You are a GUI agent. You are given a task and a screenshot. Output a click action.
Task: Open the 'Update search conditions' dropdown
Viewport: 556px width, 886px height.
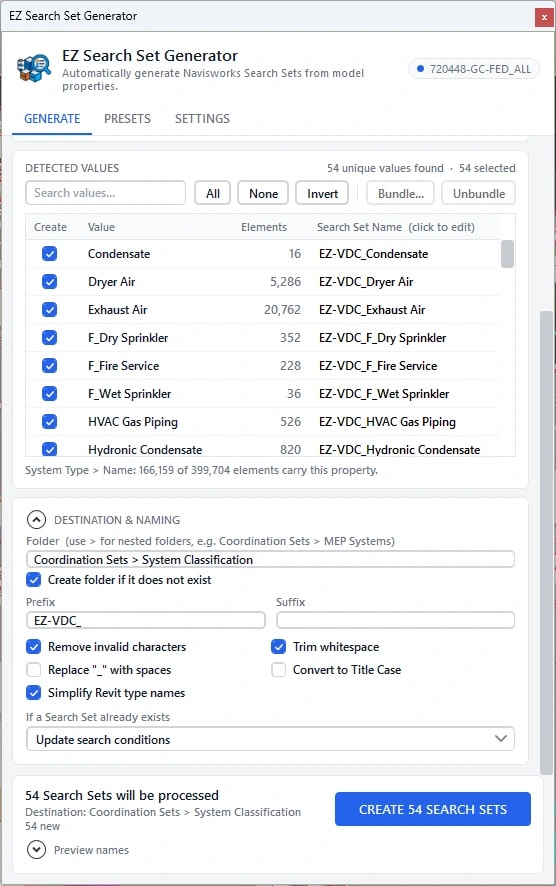click(270, 739)
